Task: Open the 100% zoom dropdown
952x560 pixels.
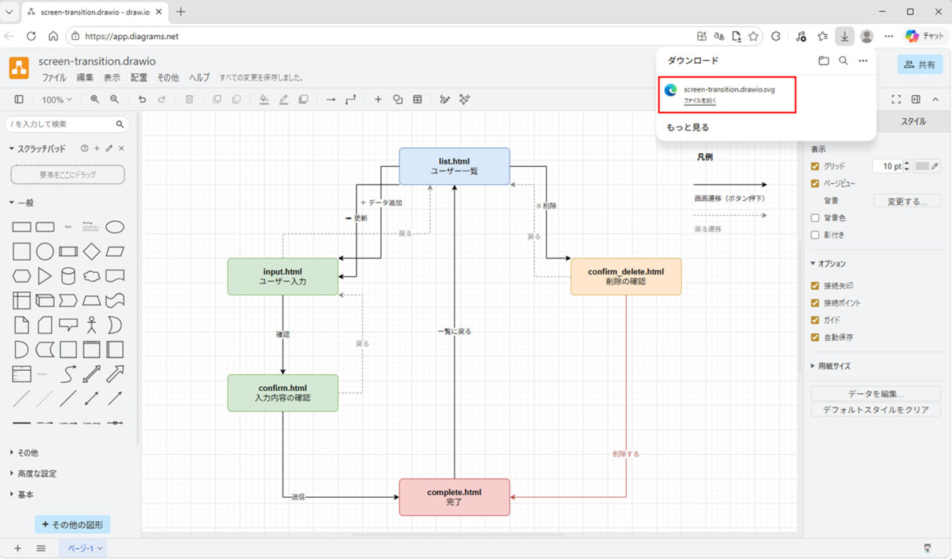Action: click(56, 100)
